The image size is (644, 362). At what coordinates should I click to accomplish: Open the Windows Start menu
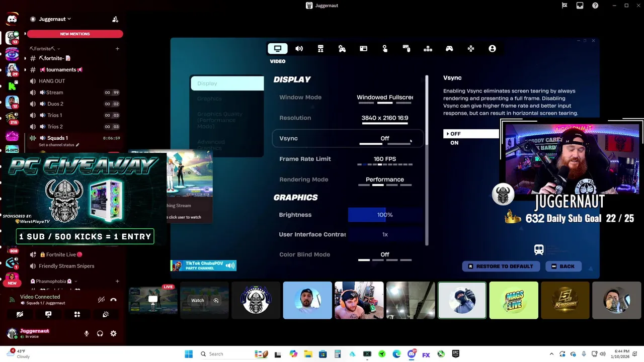click(189, 354)
